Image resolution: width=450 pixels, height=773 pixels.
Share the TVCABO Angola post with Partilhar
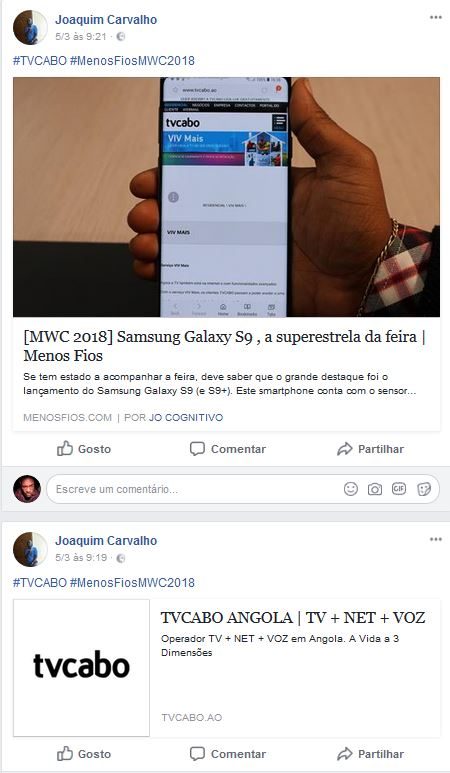[370, 754]
